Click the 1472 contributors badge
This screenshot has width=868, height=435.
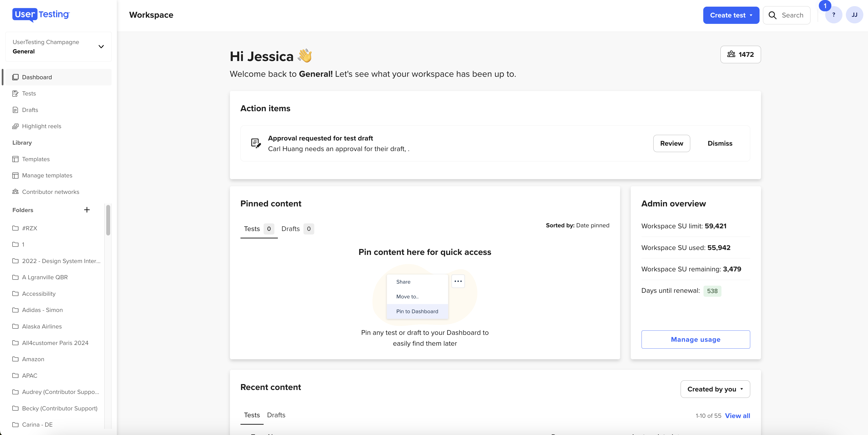[x=740, y=54]
